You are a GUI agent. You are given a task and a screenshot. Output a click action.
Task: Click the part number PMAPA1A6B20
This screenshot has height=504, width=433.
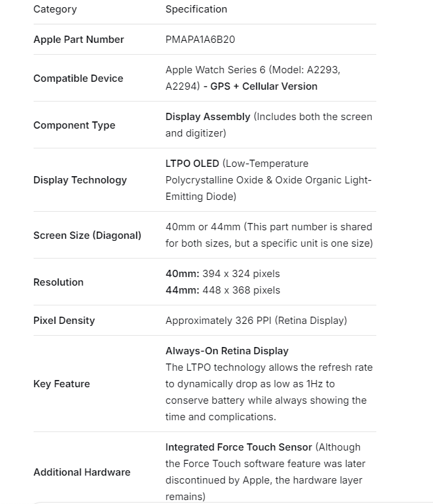(x=200, y=40)
